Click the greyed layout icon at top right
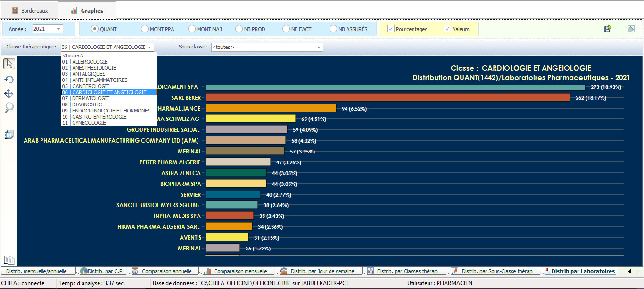 click(x=631, y=29)
